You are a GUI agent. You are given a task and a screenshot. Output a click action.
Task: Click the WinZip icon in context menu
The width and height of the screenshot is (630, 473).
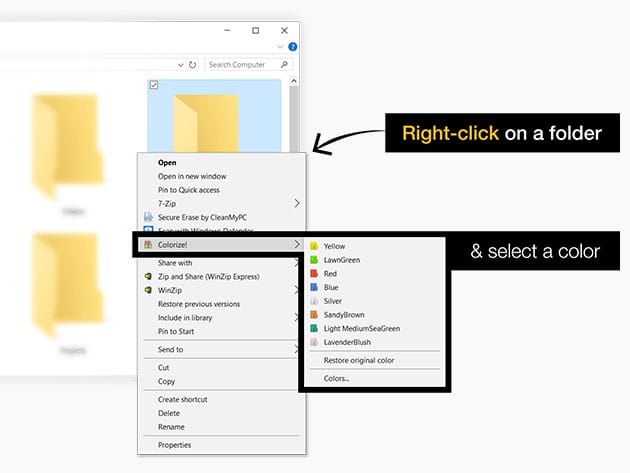click(x=148, y=290)
